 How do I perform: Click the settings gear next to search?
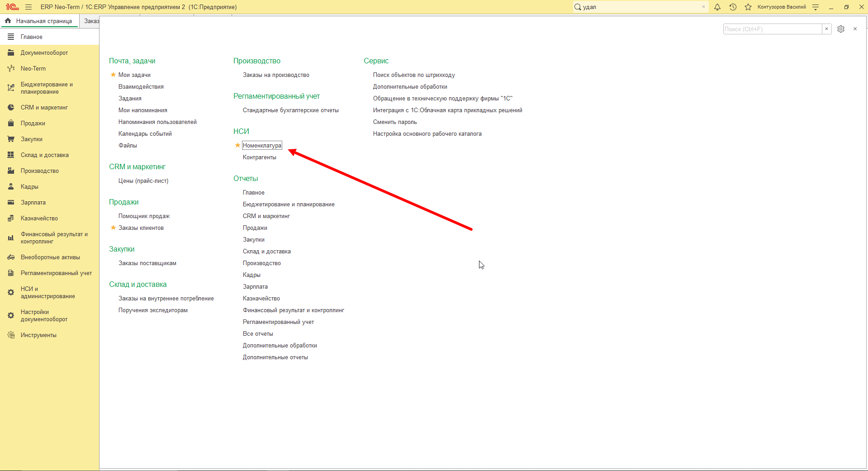coord(841,29)
